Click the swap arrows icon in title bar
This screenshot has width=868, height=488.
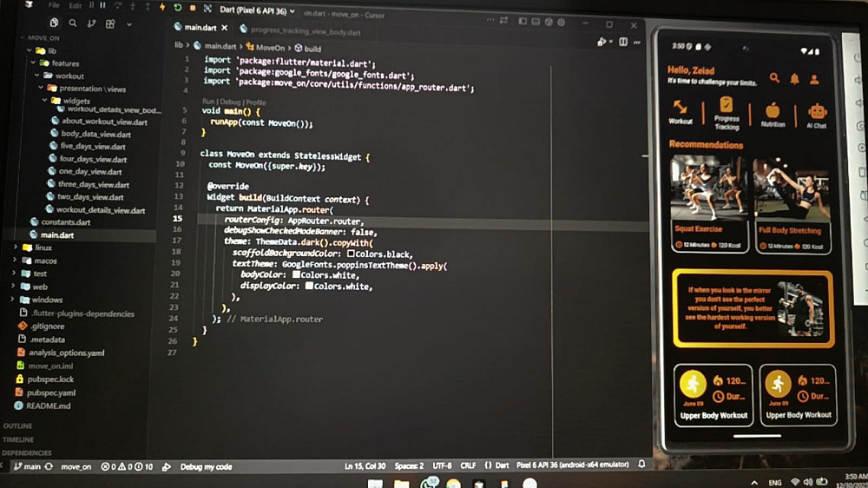[x=503, y=20]
